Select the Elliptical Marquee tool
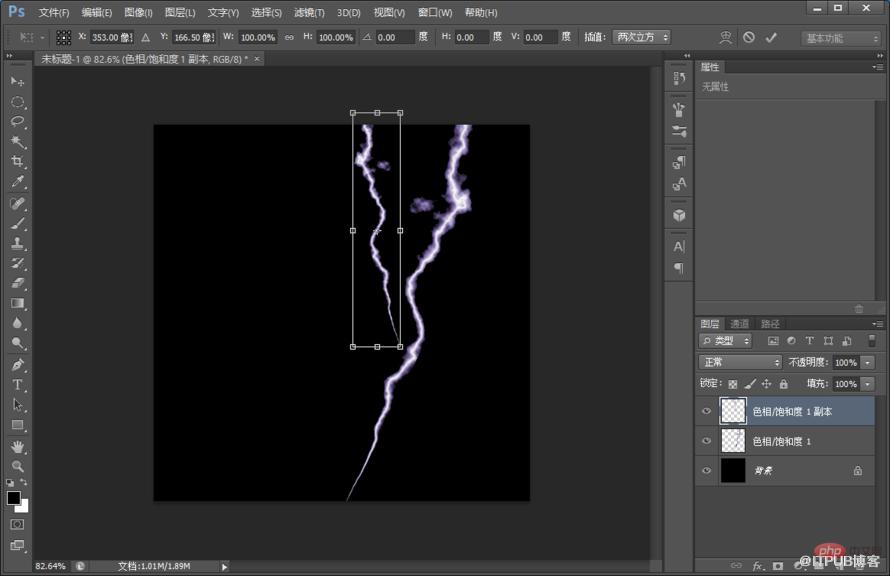The image size is (890, 576). coord(18,102)
